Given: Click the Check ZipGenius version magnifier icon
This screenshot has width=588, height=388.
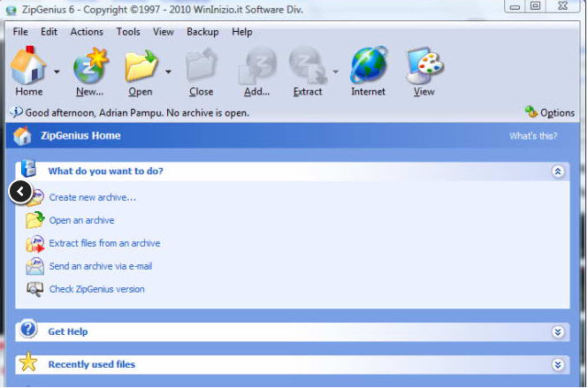Looking at the screenshot, I should pos(34,289).
